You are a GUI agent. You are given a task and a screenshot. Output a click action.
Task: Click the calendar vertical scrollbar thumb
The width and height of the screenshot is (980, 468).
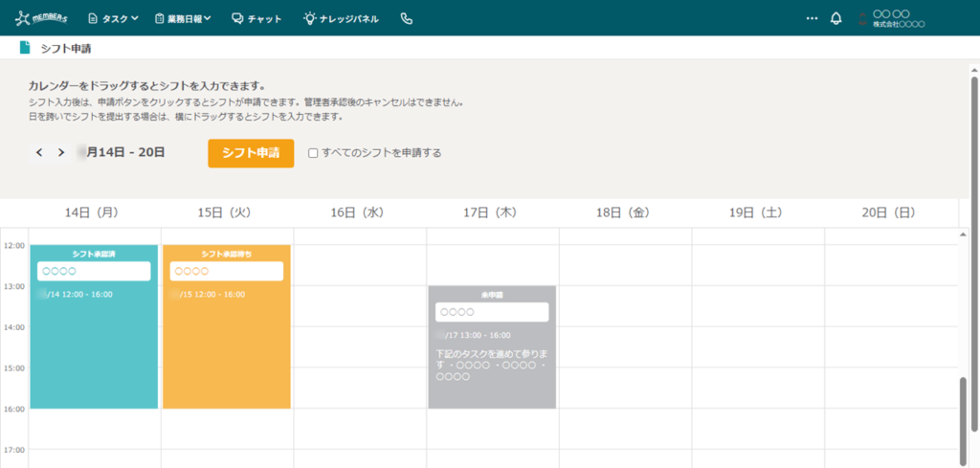[963, 422]
